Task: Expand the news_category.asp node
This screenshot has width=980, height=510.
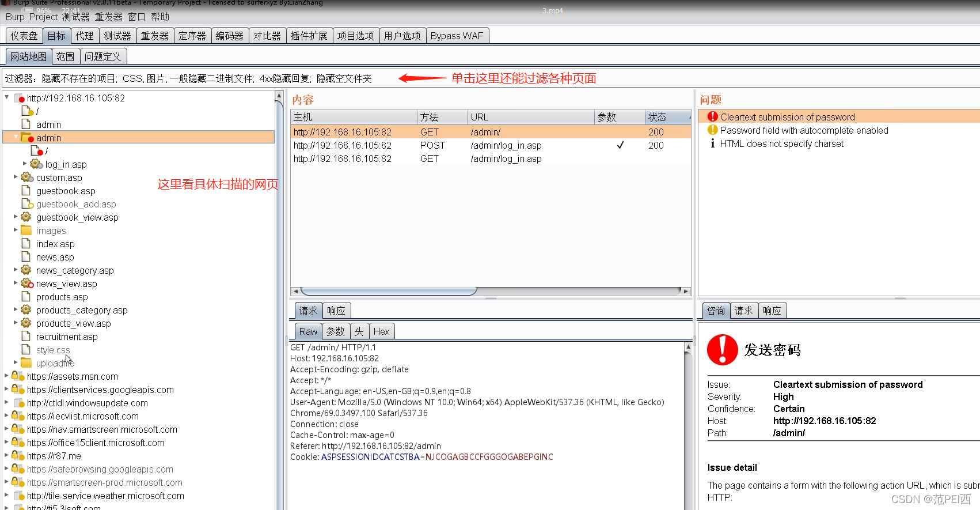Action: [16, 270]
